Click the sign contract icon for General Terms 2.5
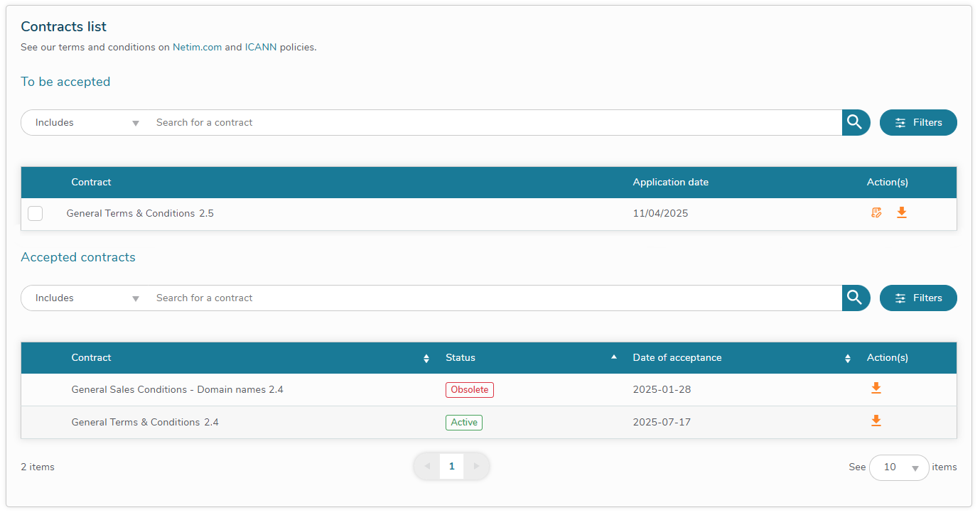Viewport: 980px width, 515px height. (876, 212)
